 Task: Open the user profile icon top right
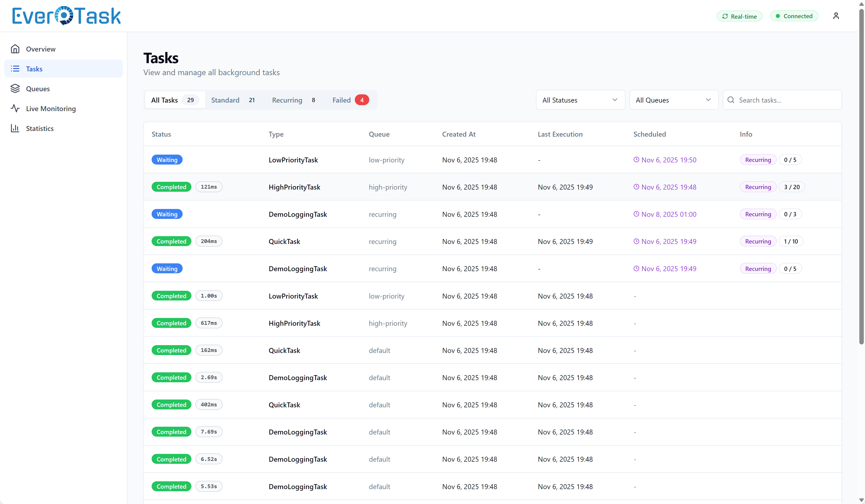836,15
